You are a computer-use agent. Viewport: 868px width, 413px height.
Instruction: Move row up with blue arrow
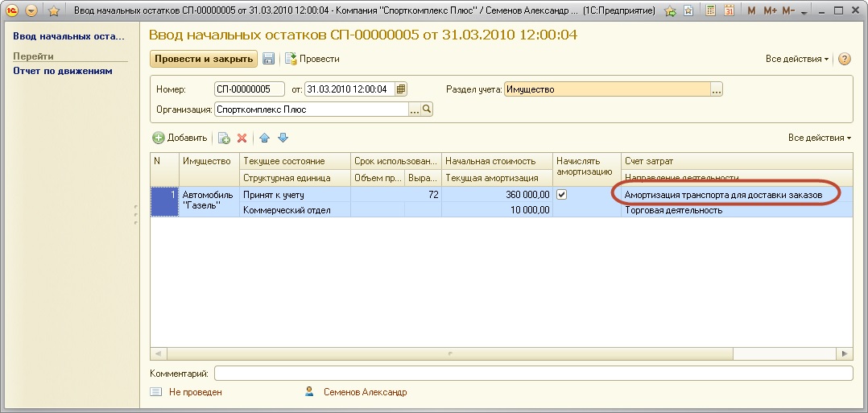[x=264, y=138]
